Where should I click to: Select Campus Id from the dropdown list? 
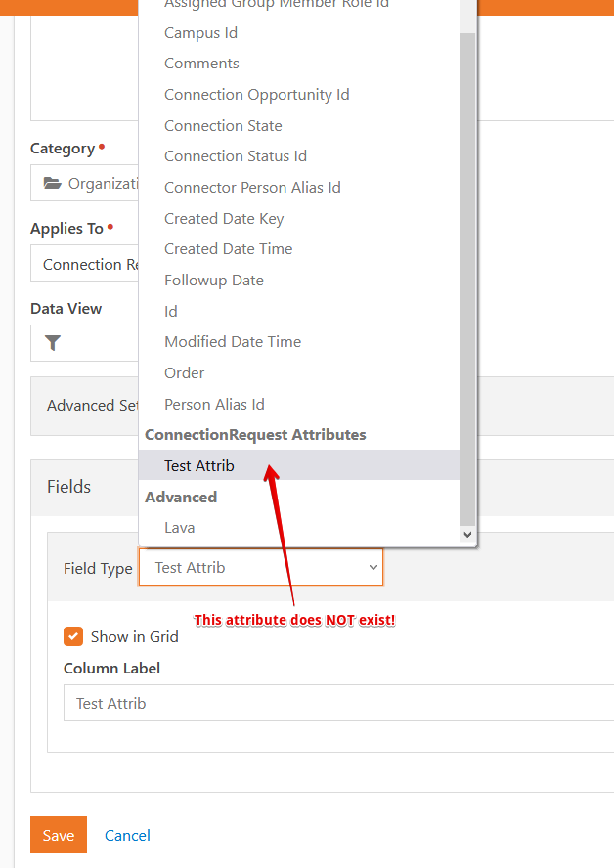[299, 32]
